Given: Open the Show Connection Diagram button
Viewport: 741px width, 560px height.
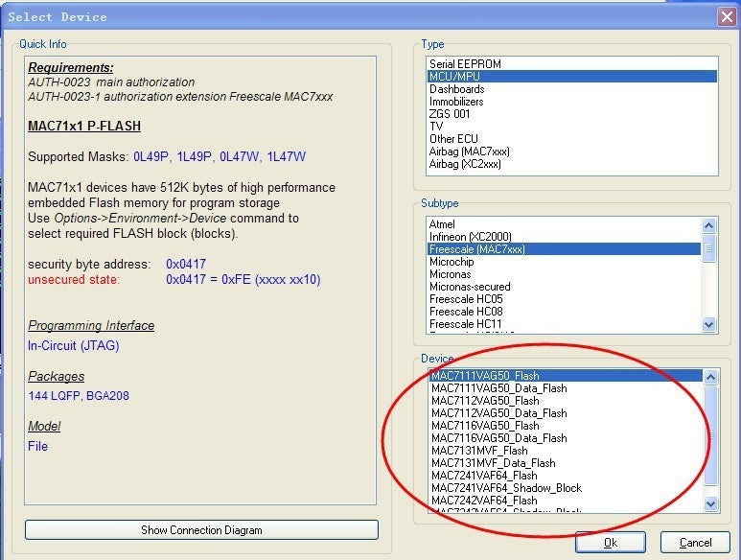Looking at the screenshot, I should pos(202,529).
